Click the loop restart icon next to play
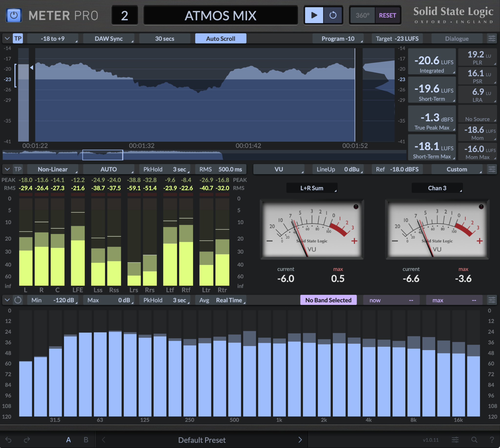This screenshot has width=500, height=448. 333,15
